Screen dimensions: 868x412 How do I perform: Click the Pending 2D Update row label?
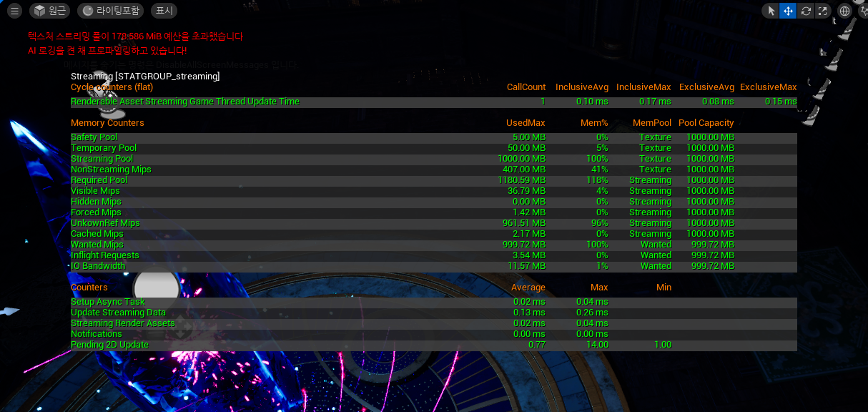109,345
